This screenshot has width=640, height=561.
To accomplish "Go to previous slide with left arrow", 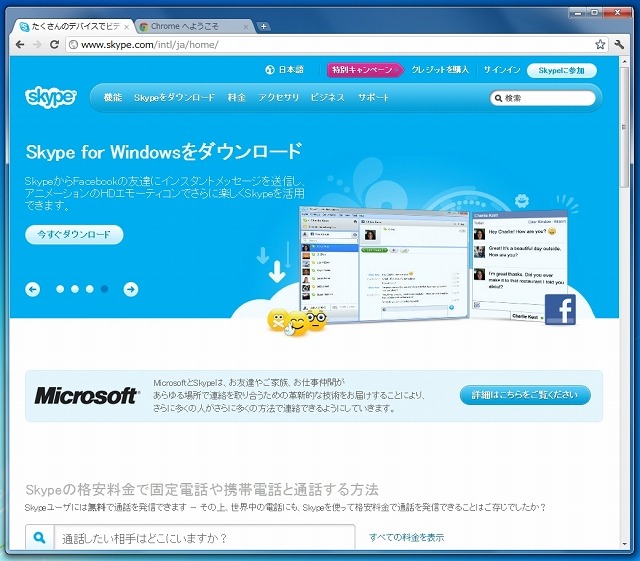I will [x=33, y=289].
